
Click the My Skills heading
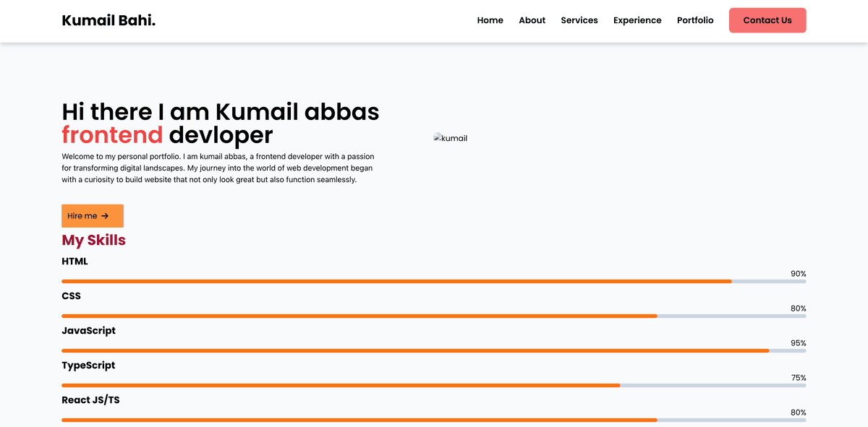93,240
